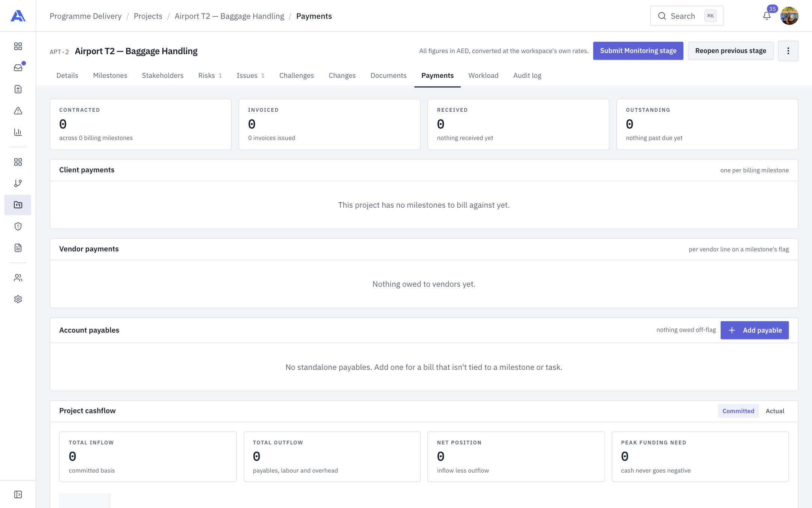
Task: Open the git-branch icon in sidebar
Action: [18, 183]
